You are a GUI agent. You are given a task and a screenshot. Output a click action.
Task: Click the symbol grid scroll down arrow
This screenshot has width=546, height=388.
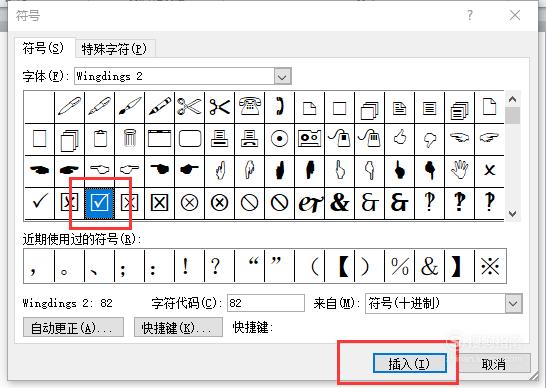tap(512, 213)
